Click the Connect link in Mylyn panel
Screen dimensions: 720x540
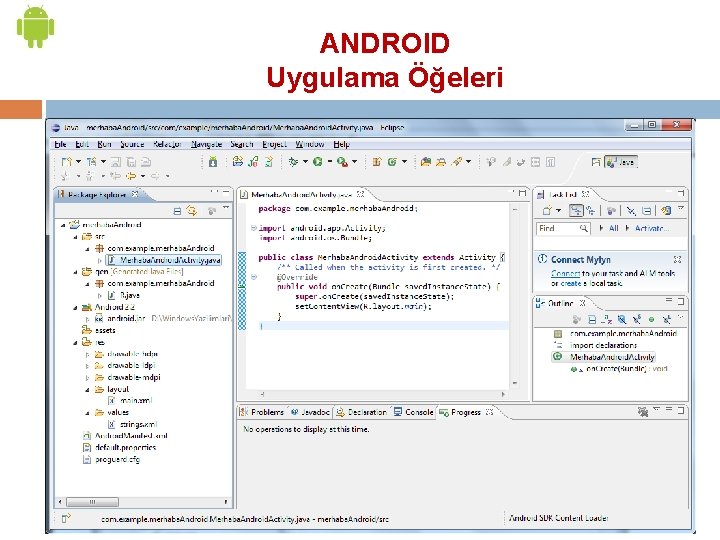pyautogui.click(x=565, y=273)
